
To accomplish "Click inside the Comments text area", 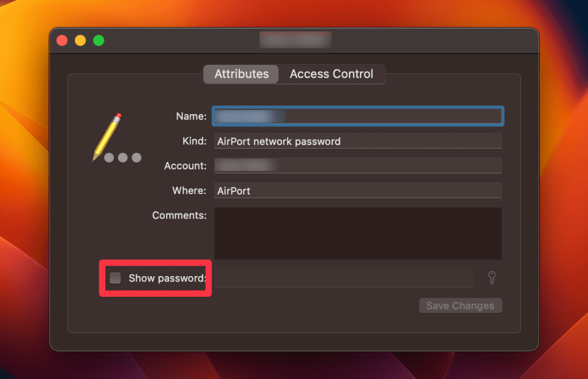I will [x=358, y=233].
